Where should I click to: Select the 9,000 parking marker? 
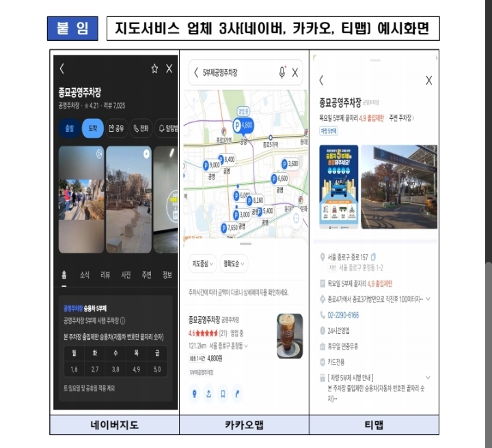click(211, 165)
